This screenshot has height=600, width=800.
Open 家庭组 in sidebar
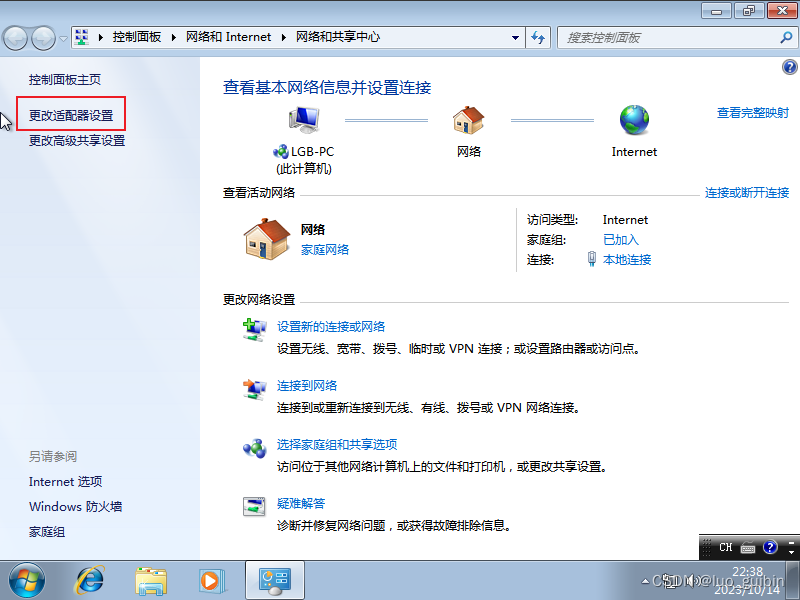coord(47,532)
